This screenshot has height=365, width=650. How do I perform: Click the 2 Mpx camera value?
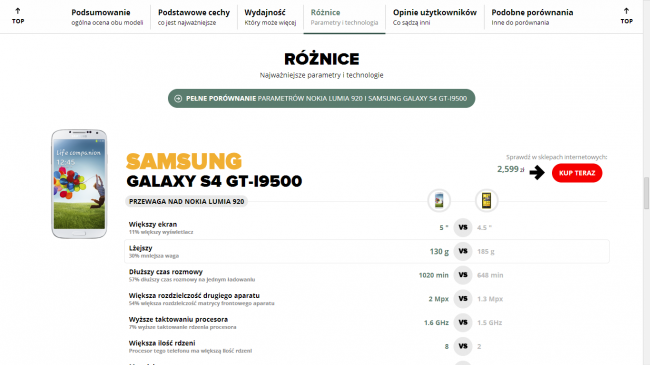tap(439, 299)
